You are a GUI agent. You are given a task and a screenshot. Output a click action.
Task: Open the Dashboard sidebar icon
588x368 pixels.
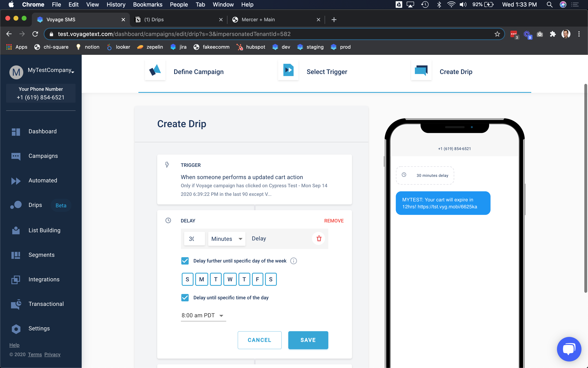16,132
